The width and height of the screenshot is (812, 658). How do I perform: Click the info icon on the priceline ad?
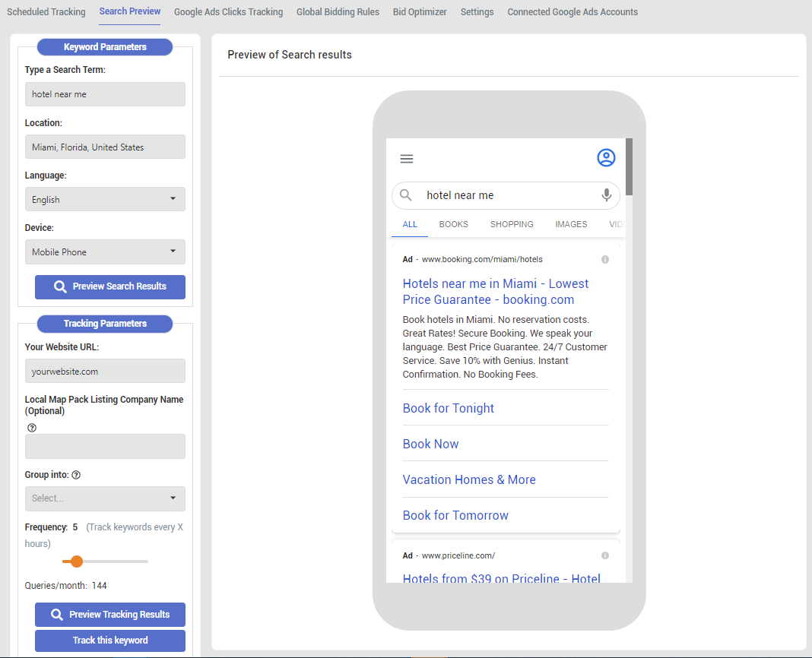[605, 555]
